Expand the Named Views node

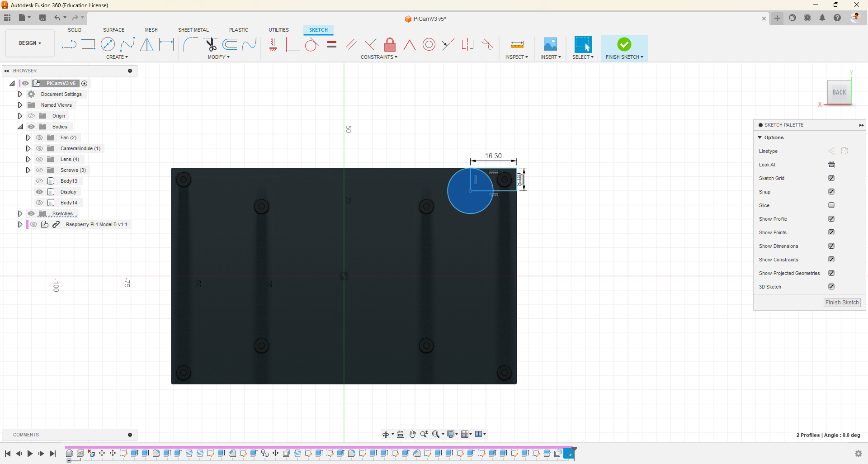pyautogui.click(x=20, y=105)
